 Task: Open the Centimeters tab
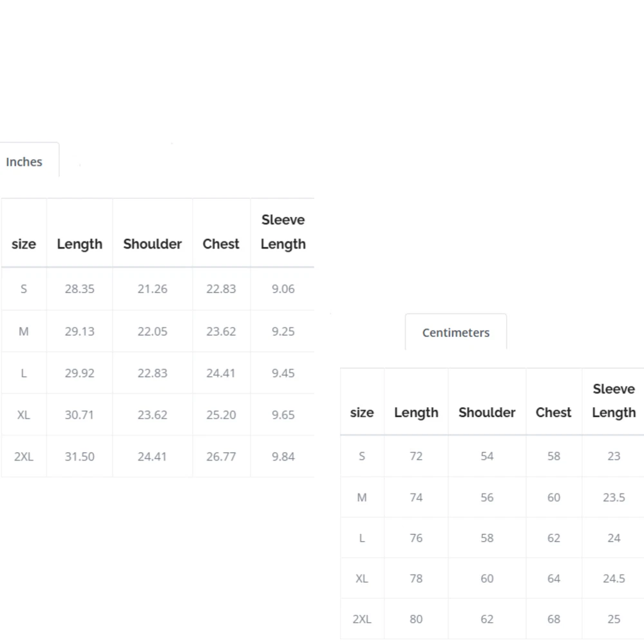[455, 332]
